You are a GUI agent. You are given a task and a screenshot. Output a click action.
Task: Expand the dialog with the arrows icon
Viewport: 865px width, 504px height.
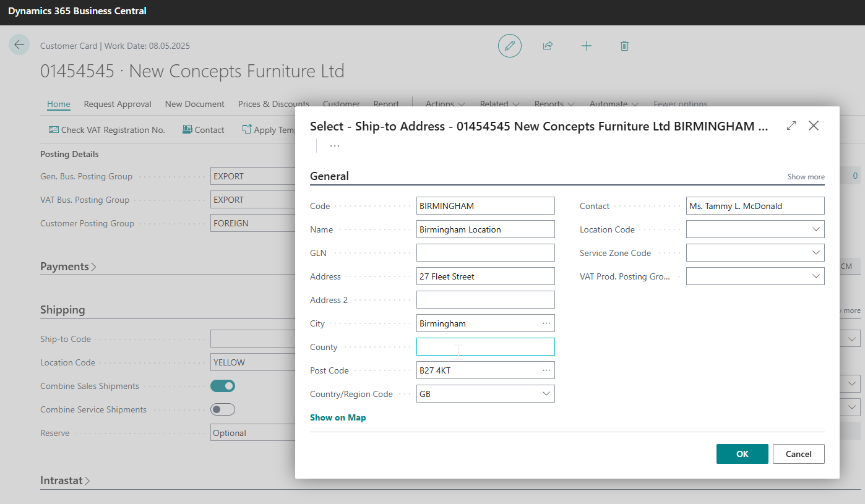(x=791, y=126)
